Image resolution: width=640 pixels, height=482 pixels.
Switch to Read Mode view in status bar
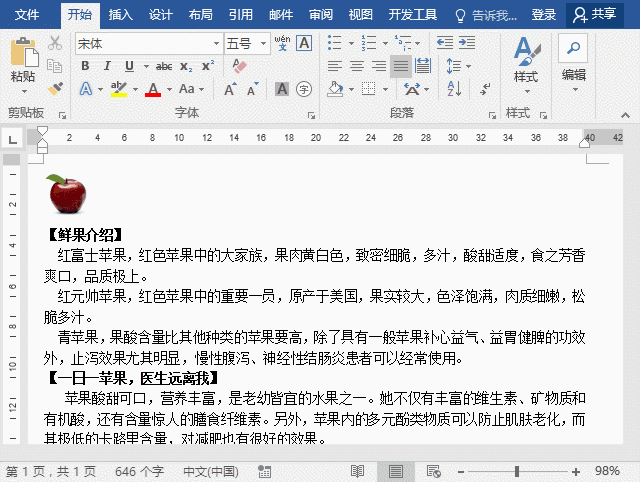coord(357,471)
